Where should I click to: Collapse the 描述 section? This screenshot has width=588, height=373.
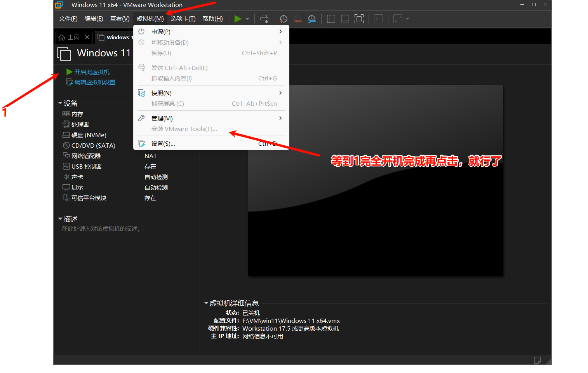(x=60, y=219)
